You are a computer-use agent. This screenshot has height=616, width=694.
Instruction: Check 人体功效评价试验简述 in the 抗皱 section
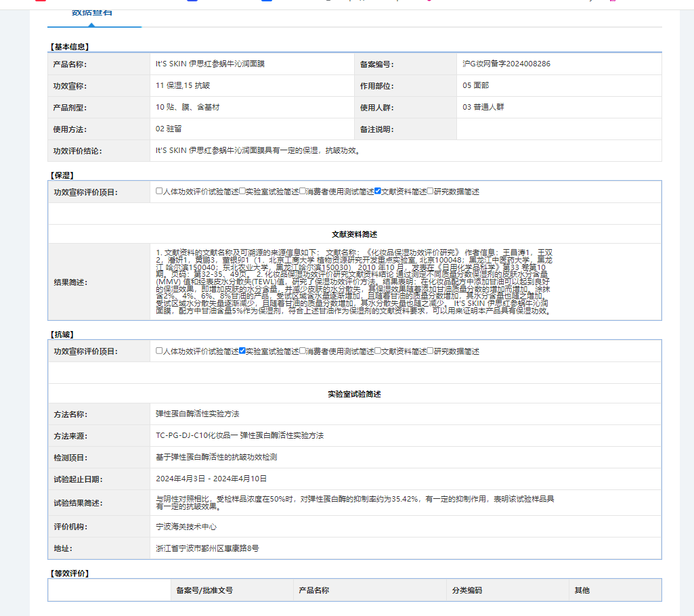160,351
